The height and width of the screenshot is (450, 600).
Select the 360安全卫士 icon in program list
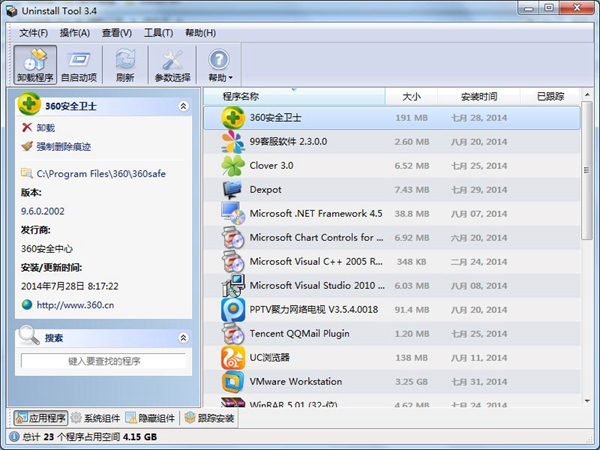click(233, 118)
